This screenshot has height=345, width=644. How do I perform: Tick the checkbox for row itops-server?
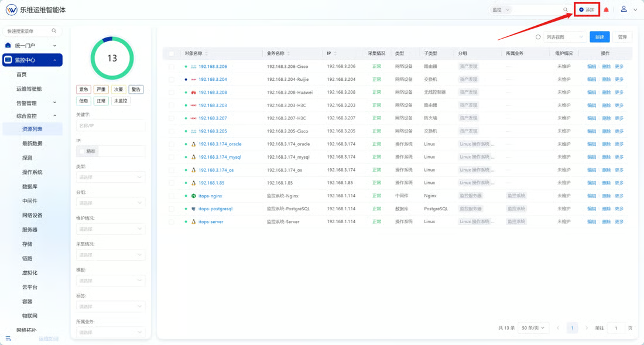coord(172,222)
